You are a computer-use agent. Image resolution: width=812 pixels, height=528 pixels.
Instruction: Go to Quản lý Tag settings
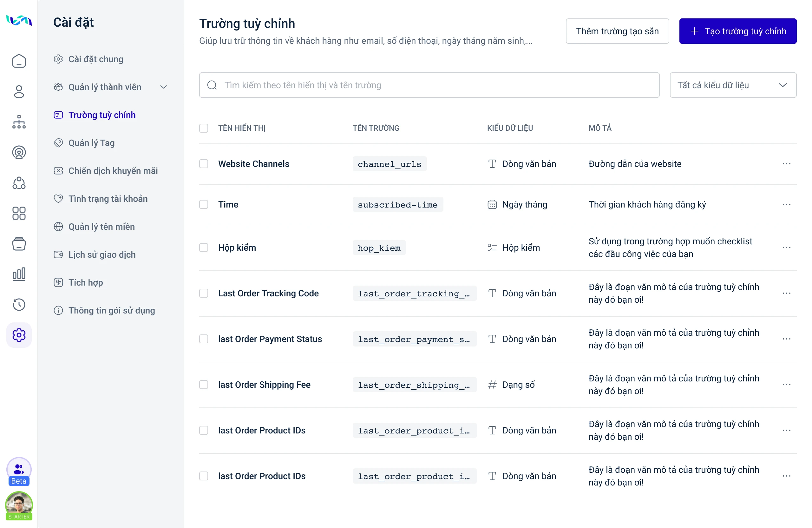click(x=91, y=143)
